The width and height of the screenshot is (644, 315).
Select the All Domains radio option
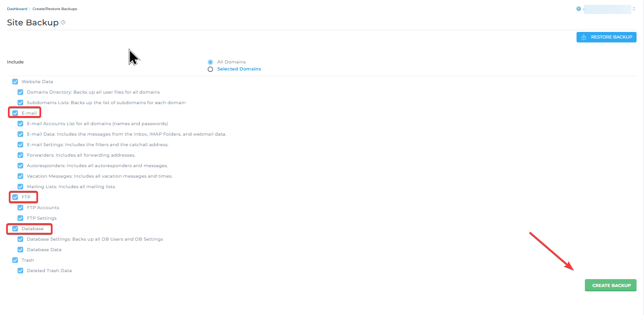(x=210, y=62)
